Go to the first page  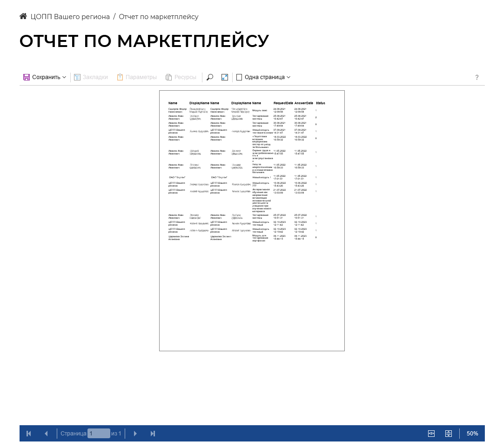[29, 434]
